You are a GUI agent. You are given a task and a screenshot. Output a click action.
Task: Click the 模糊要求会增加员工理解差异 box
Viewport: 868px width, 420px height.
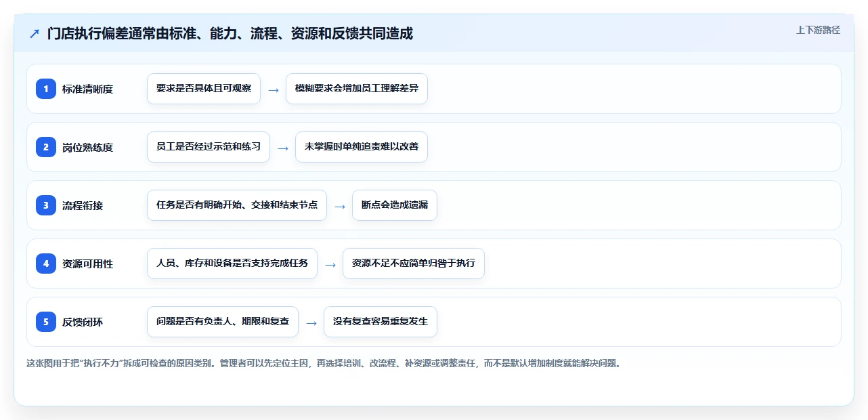[x=357, y=89]
